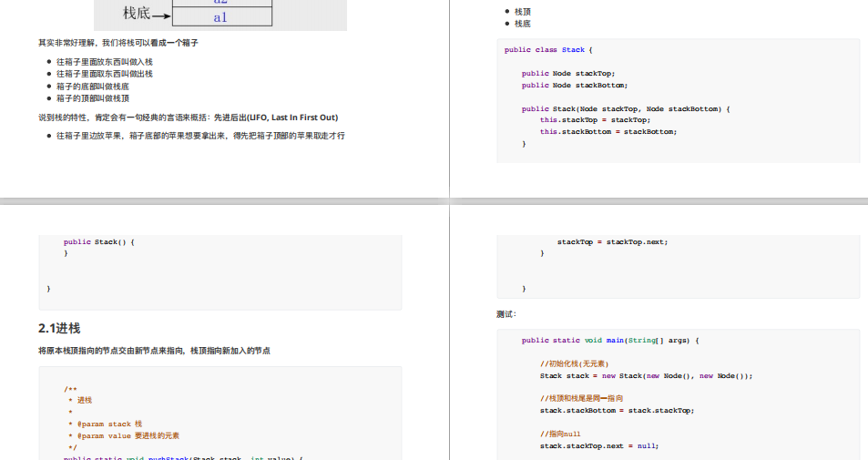Click the comment '//栈顶和栈尾是同一指向'
This screenshot has height=460, width=868.
coord(581,398)
